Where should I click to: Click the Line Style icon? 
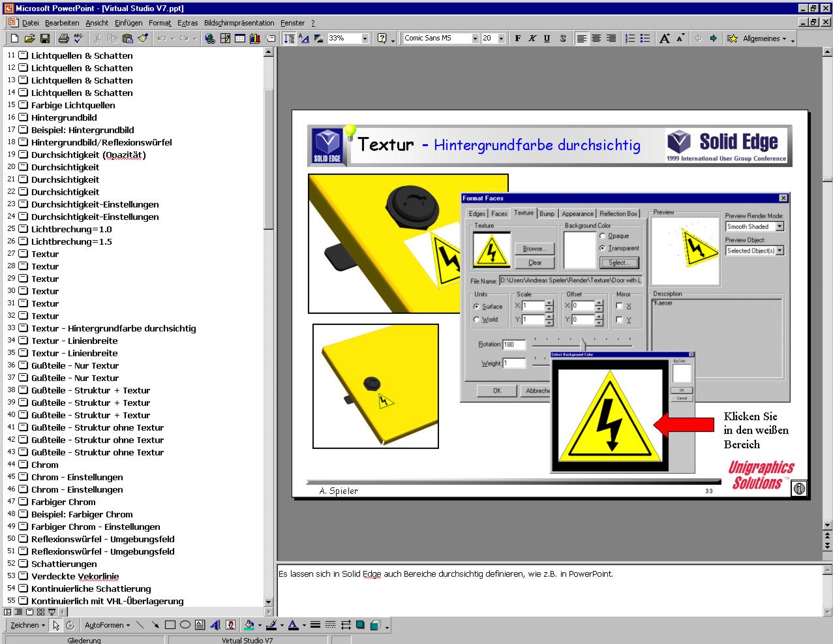pos(315,625)
